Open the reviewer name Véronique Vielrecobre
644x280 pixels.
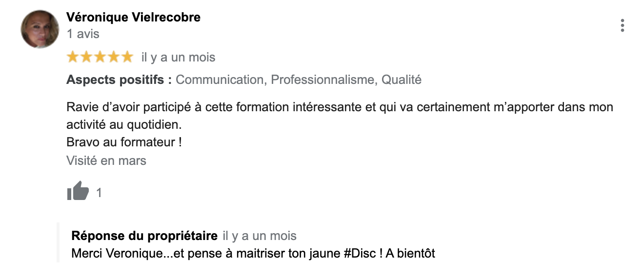(133, 18)
